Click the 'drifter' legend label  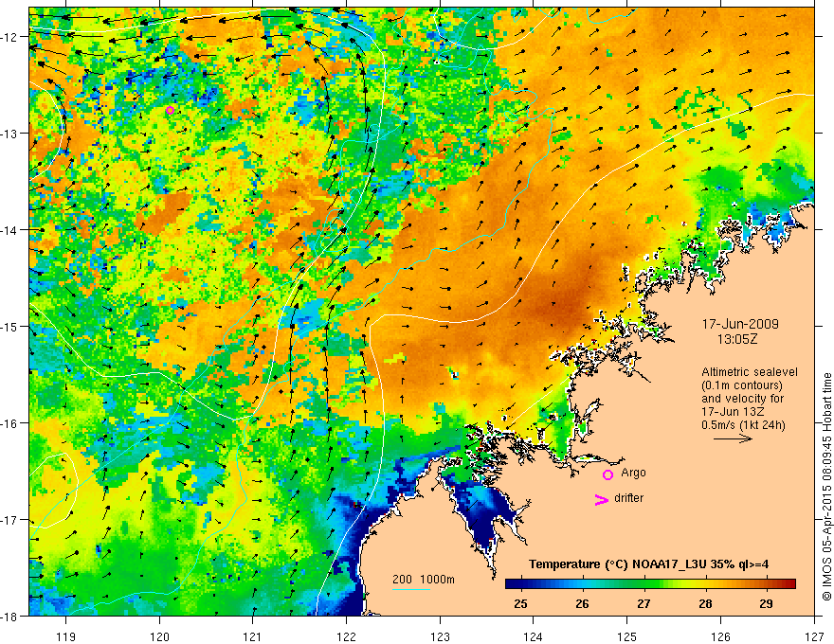[628, 498]
